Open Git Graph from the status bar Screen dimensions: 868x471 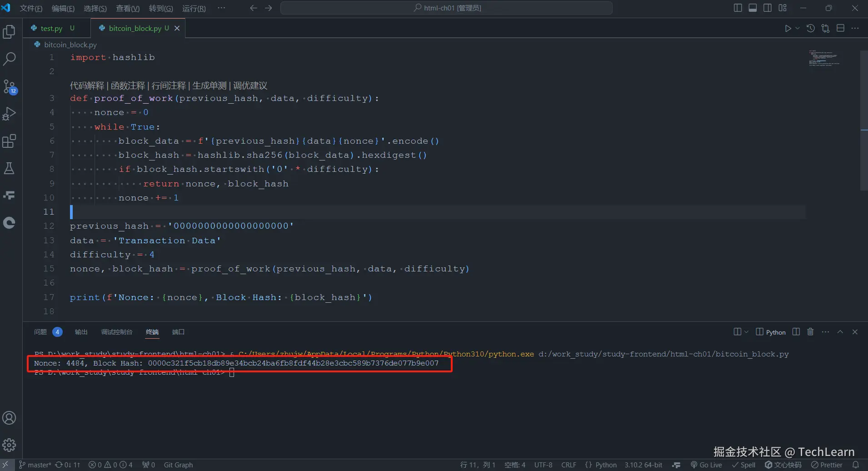pos(178,465)
